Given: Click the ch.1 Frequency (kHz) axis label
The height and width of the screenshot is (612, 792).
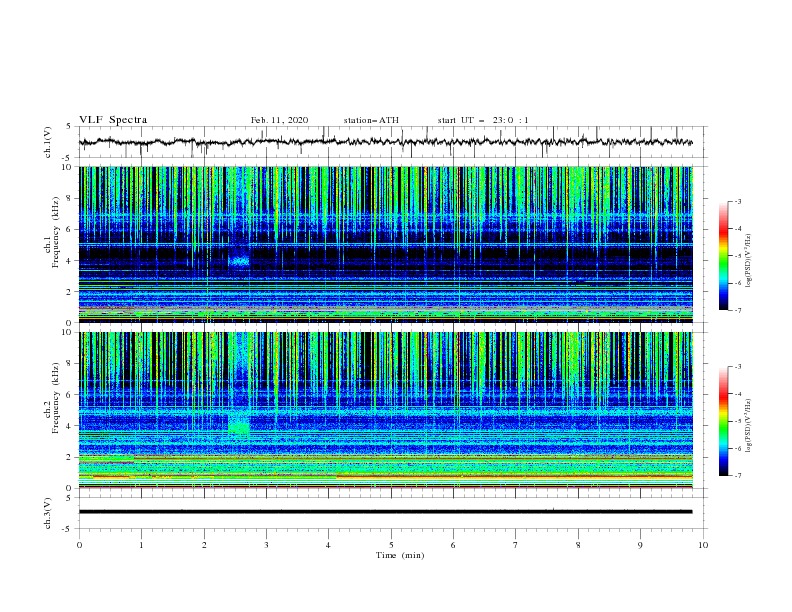Looking at the screenshot, I should tap(52, 230).
